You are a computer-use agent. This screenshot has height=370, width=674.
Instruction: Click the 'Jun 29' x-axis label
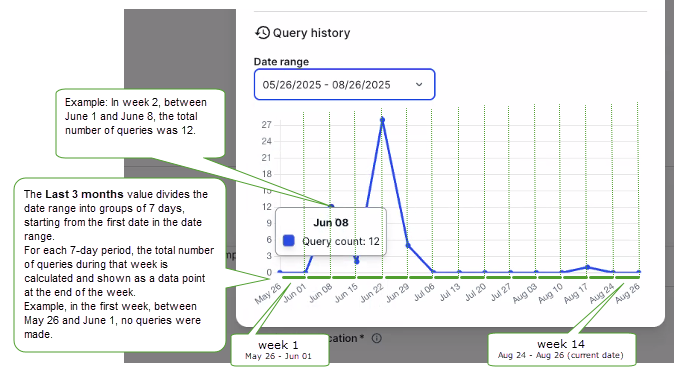tap(397, 293)
